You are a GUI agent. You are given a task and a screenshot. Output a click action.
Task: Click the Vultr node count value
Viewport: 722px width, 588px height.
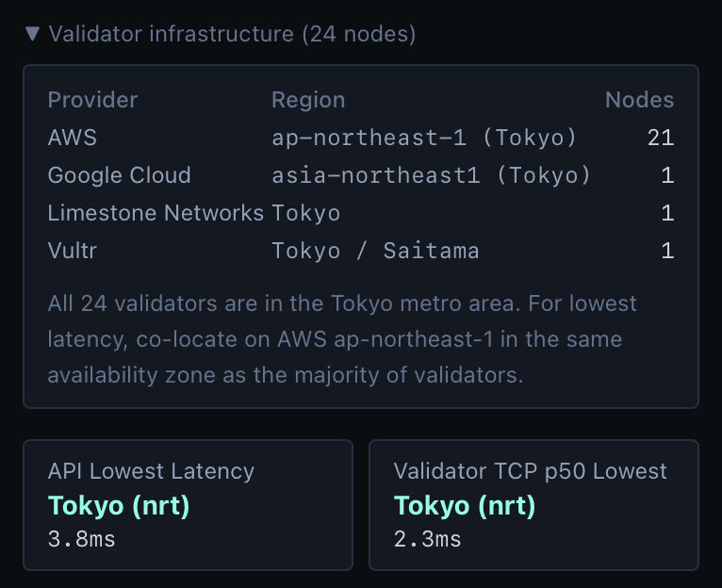click(667, 251)
